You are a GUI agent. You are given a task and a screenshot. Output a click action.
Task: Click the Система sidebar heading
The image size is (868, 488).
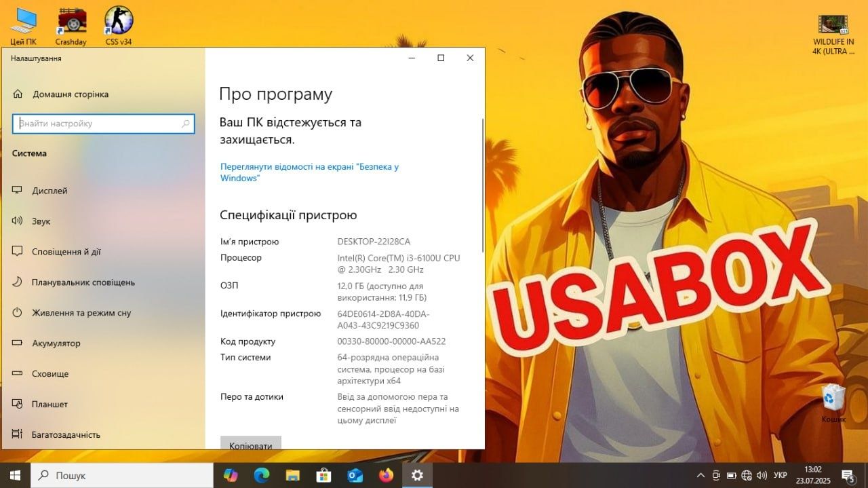click(x=29, y=153)
